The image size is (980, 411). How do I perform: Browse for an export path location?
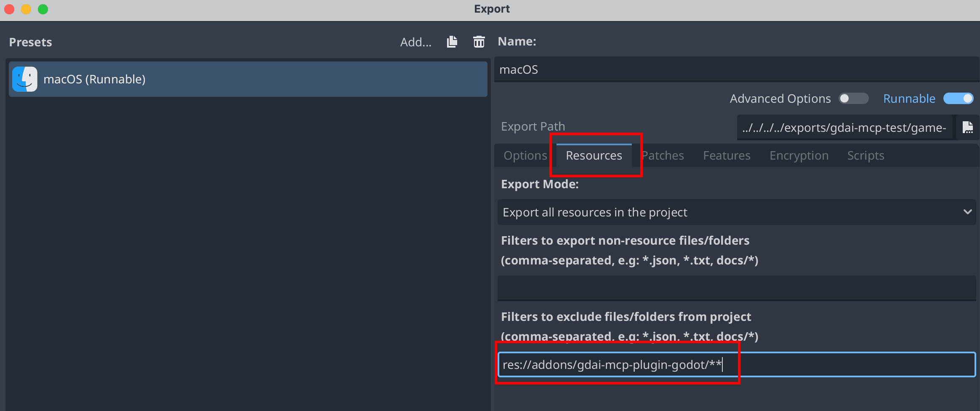click(x=968, y=127)
